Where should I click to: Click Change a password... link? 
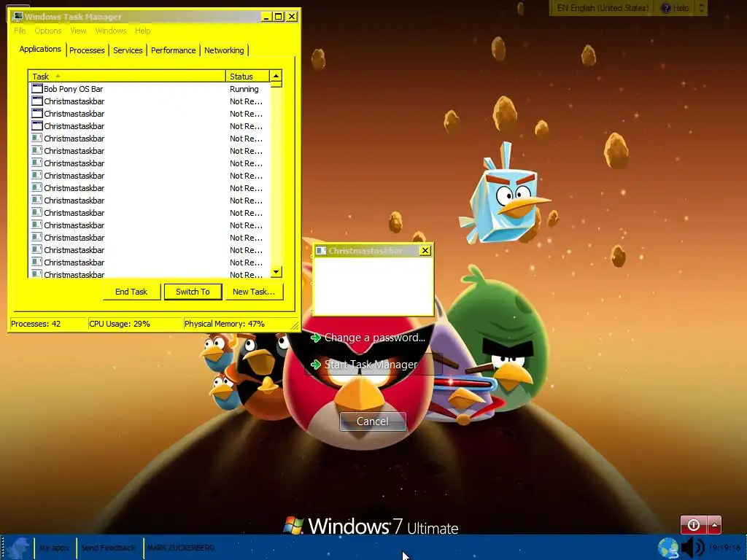(x=374, y=338)
